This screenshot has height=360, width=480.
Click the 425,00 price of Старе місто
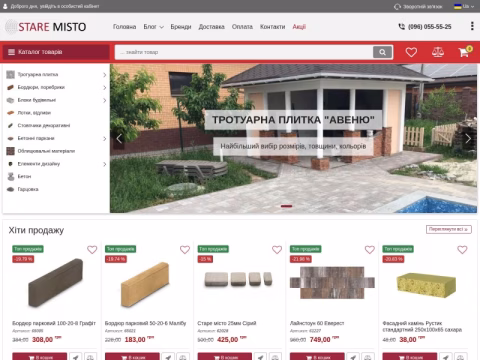click(227, 340)
